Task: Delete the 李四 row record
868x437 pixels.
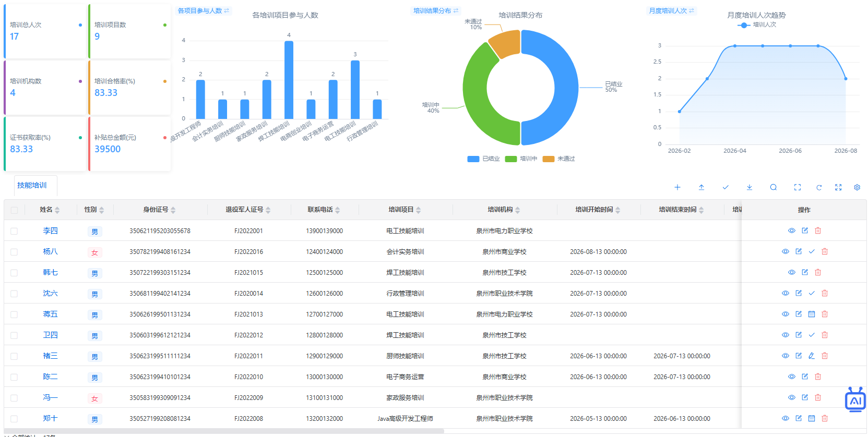Action: click(x=818, y=230)
